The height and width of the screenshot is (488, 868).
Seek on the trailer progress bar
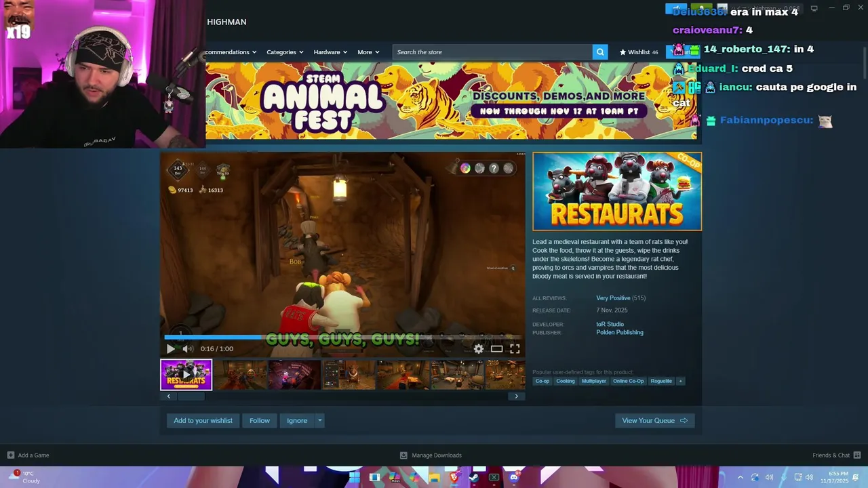click(342, 337)
